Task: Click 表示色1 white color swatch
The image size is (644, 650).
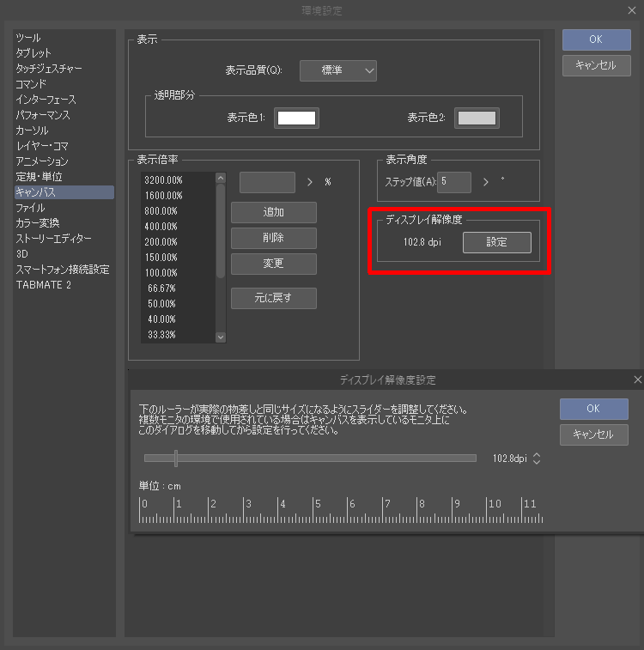Action: pyautogui.click(x=297, y=118)
